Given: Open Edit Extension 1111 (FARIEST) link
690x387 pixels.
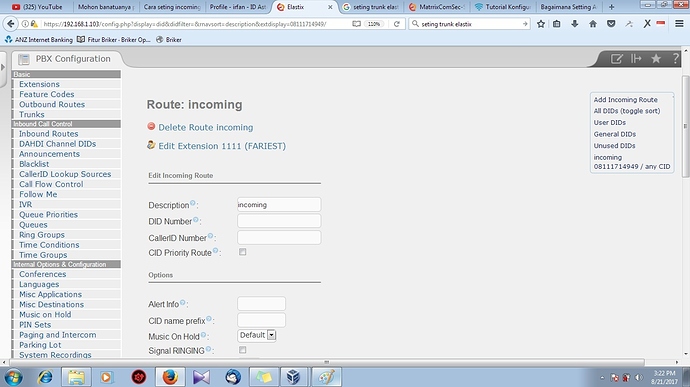Looking at the screenshot, I should (222, 146).
